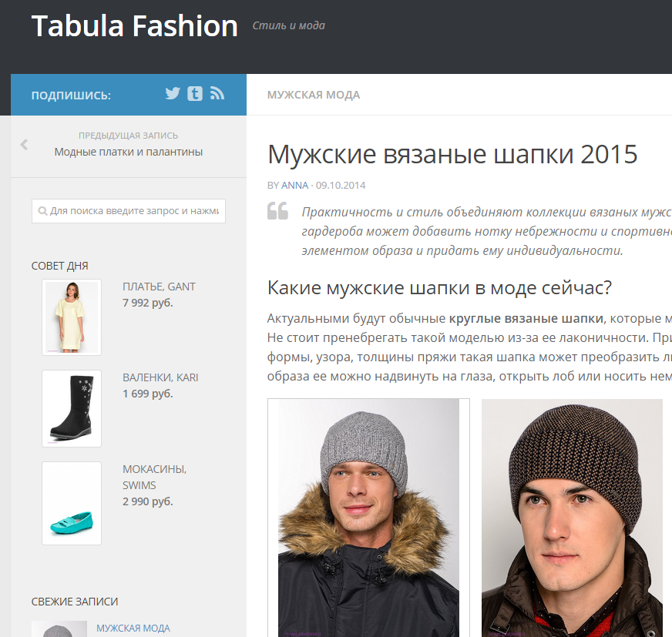672x637 pixels.
Task: Go to previous post using left chevron
Action: pyautogui.click(x=24, y=144)
